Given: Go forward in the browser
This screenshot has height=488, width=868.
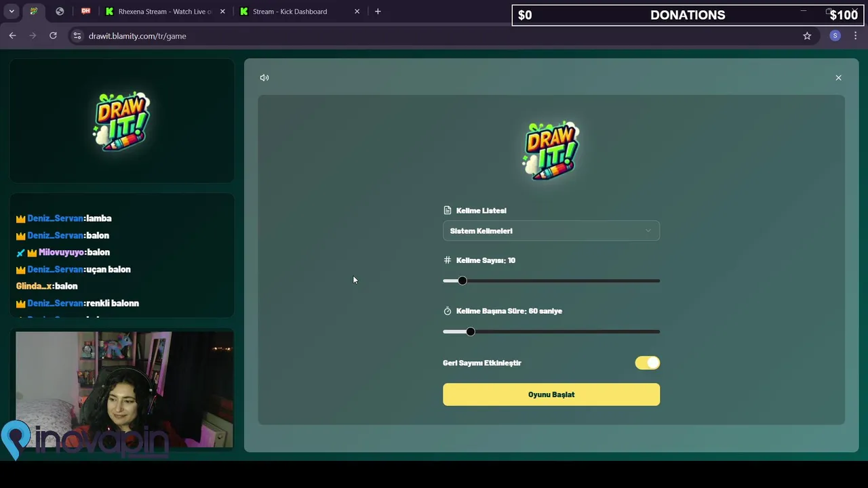Looking at the screenshot, I should [x=33, y=36].
